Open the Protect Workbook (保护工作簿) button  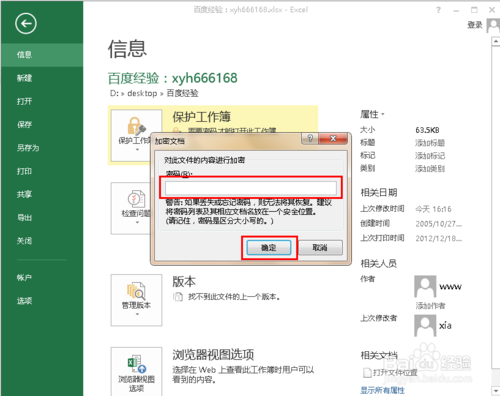click(132, 135)
